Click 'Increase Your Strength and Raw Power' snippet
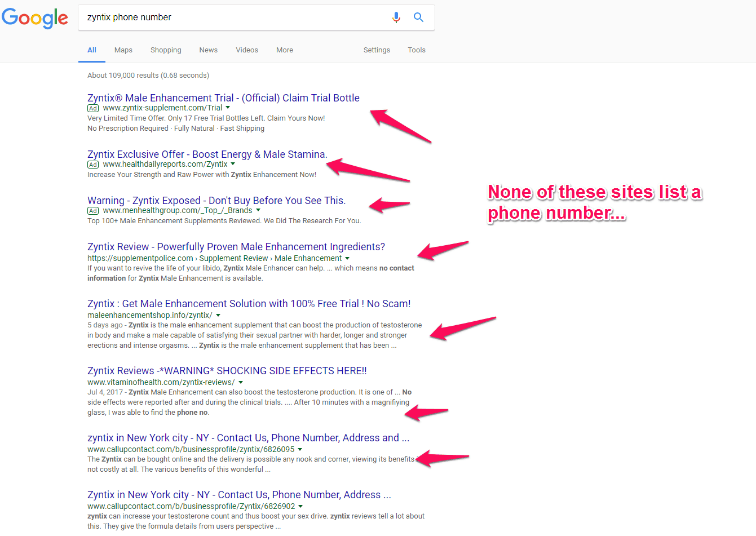 point(202,175)
